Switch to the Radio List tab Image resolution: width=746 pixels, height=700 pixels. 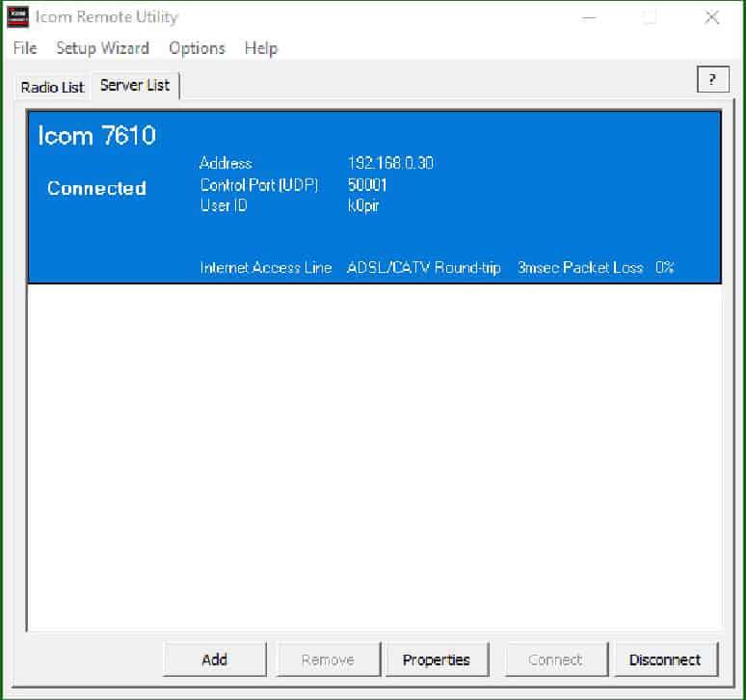coord(53,87)
